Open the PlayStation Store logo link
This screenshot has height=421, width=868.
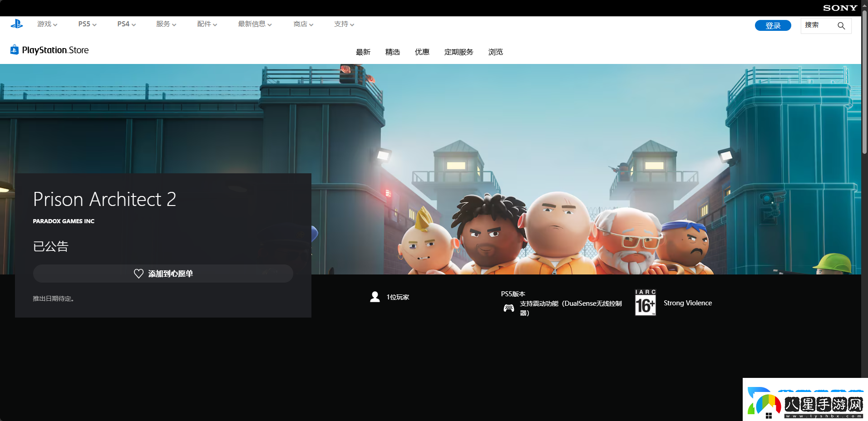(49, 50)
